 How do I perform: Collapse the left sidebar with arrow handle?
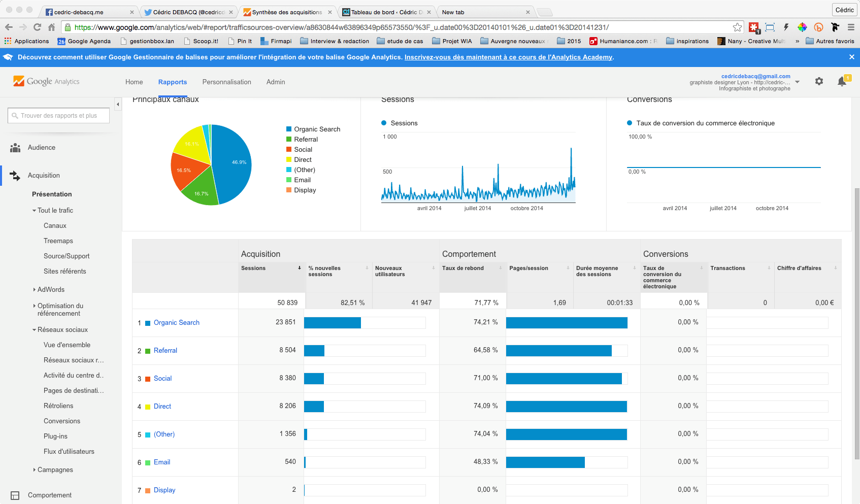[118, 105]
